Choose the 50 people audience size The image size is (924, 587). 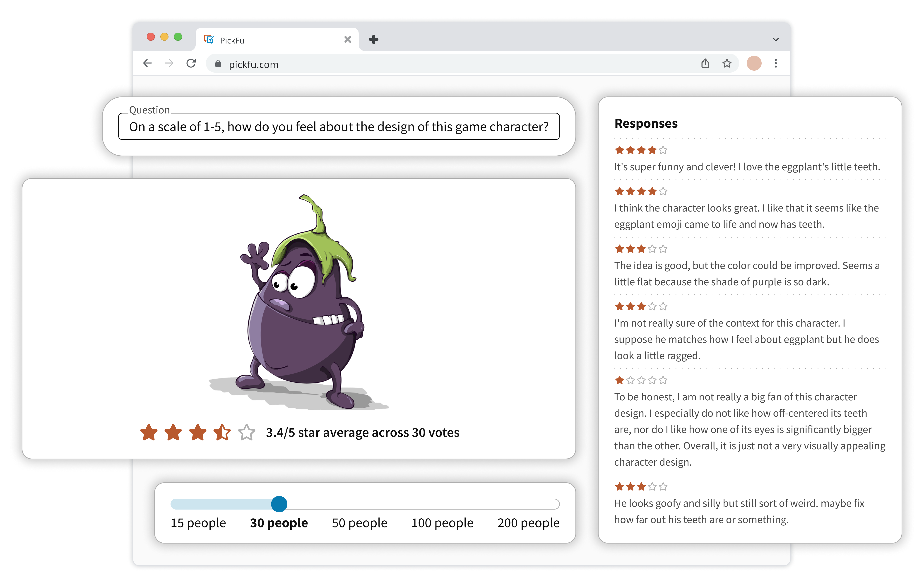[x=359, y=523]
